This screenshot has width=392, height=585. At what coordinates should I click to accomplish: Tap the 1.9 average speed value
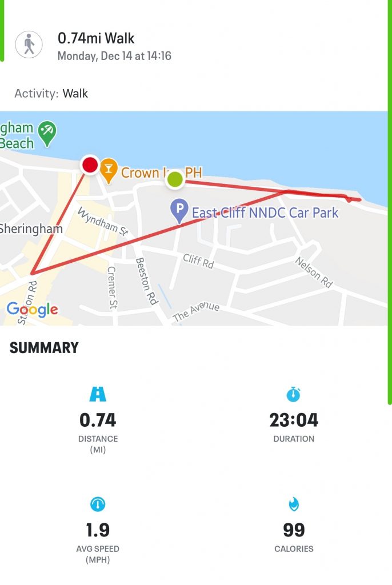(x=98, y=530)
